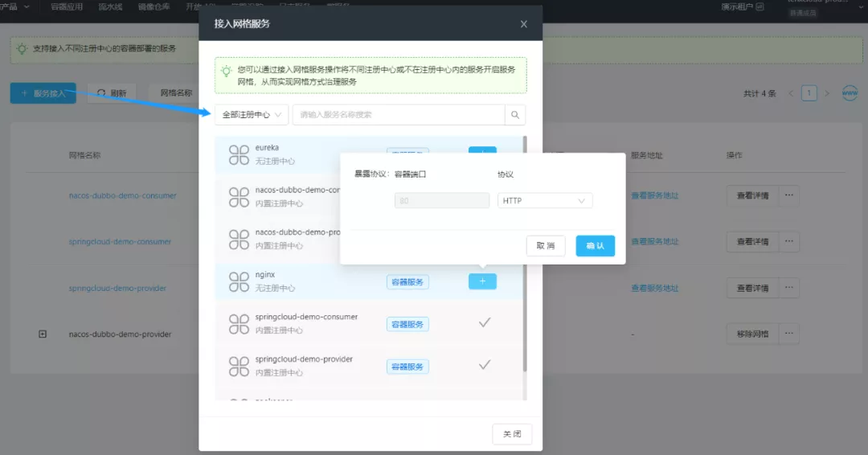Click the www round icon at top right
The width and height of the screenshot is (868, 455).
point(850,93)
